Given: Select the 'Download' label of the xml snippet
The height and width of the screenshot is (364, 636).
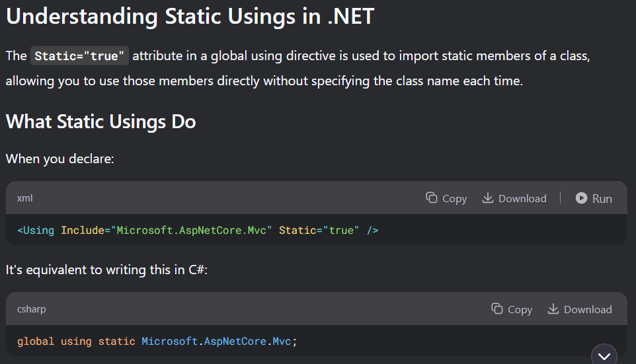Looking at the screenshot, I should tap(522, 198).
